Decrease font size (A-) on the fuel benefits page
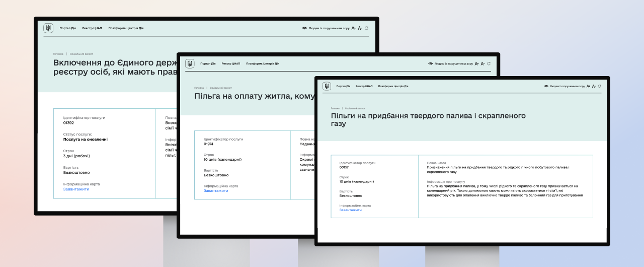Viewport: 644px width, 267px height. [594, 86]
